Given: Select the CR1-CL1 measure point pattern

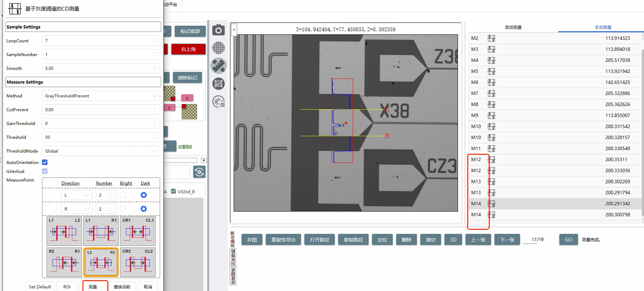Looking at the screenshot, I should (138, 231).
